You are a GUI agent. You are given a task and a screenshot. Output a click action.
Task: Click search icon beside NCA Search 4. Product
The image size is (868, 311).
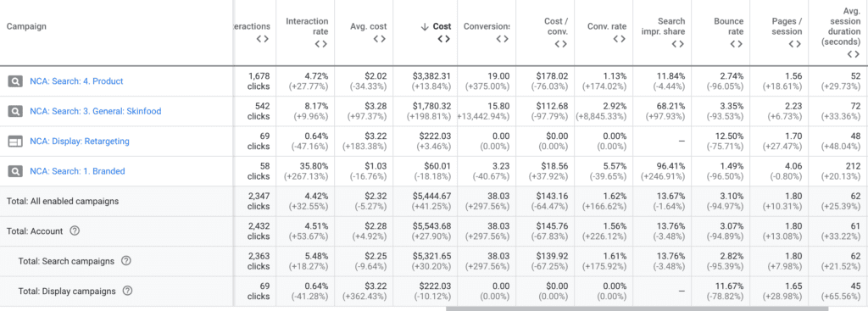[15, 81]
